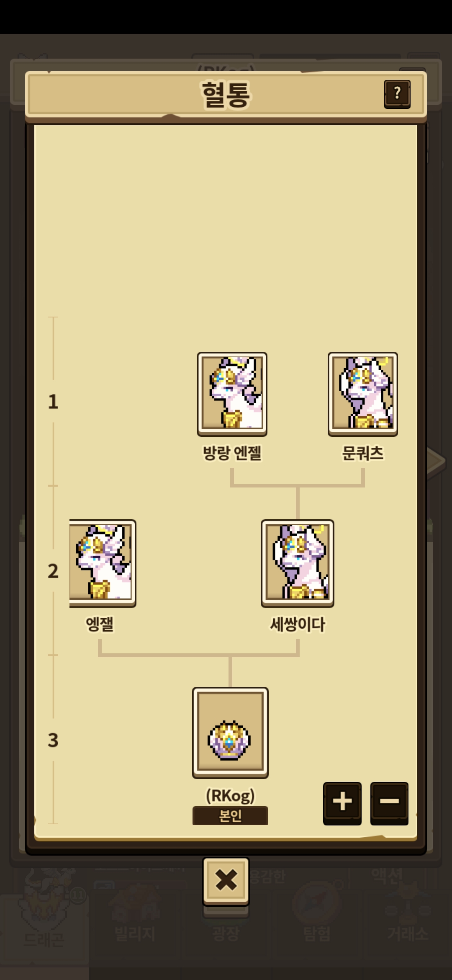Image resolution: width=452 pixels, height=980 pixels.
Task: Select the 문쿼츠 dragon portrait
Action: point(363,394)
